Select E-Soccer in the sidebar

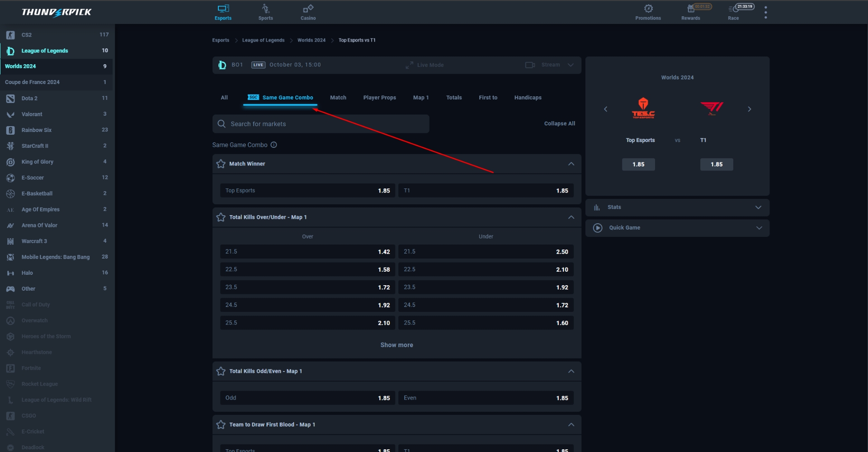57,178
